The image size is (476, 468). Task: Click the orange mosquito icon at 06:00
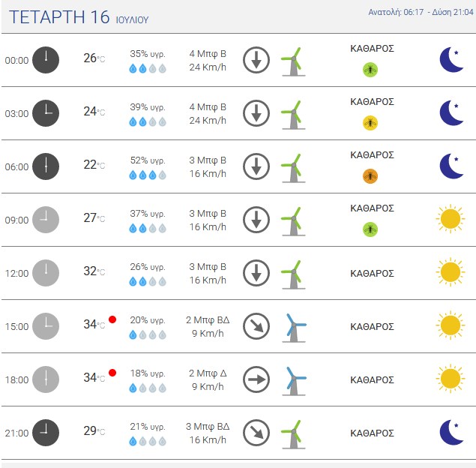click(x=370, y=175)
